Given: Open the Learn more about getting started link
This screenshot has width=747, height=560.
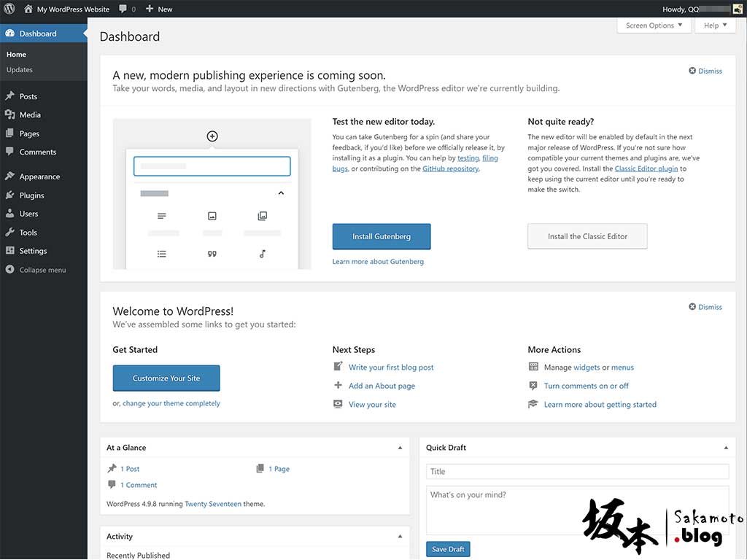Looking at the screenshot, I should point(600,404).
